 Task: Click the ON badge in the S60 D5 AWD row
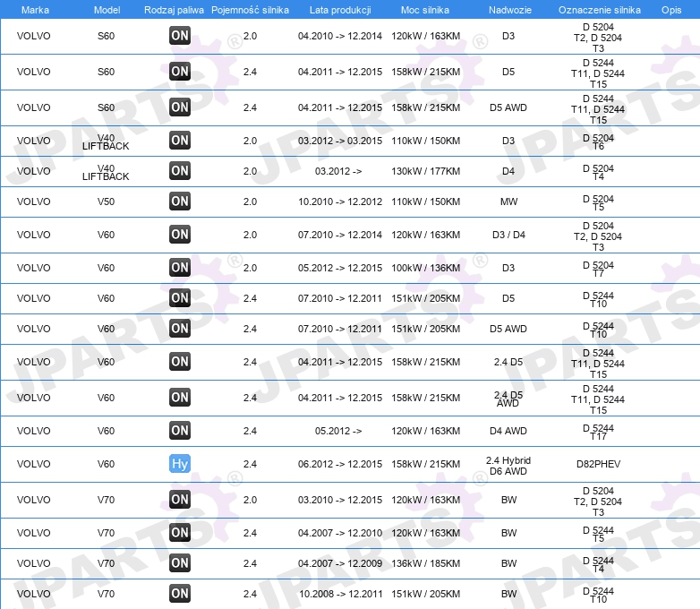pyautogui.click(x=180, y=107)
